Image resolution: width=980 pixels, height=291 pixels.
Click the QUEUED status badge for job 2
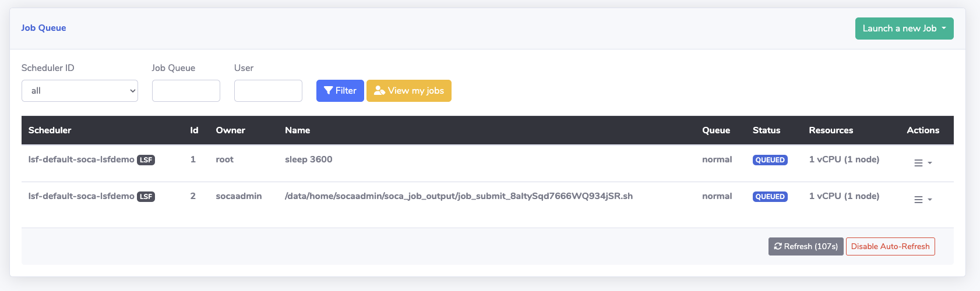[770, 197]
